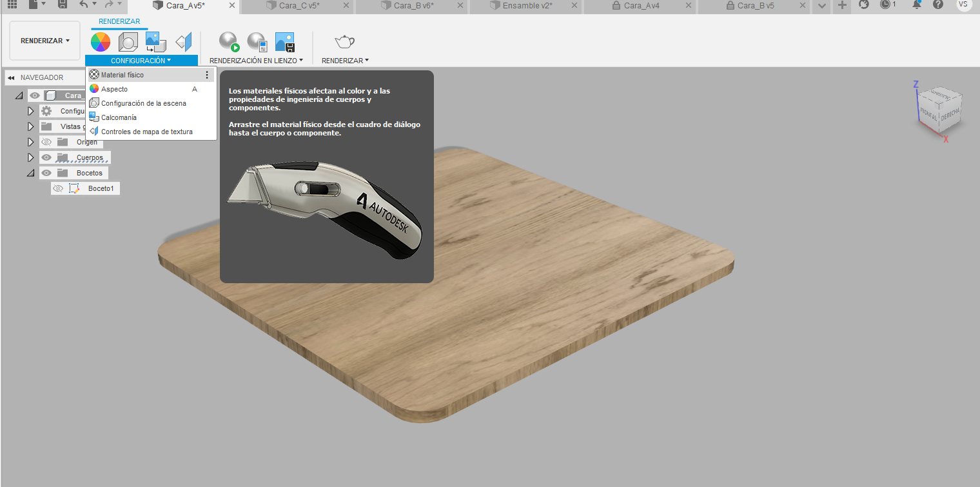Open the Help question mark icon

[x=938, y=5]
